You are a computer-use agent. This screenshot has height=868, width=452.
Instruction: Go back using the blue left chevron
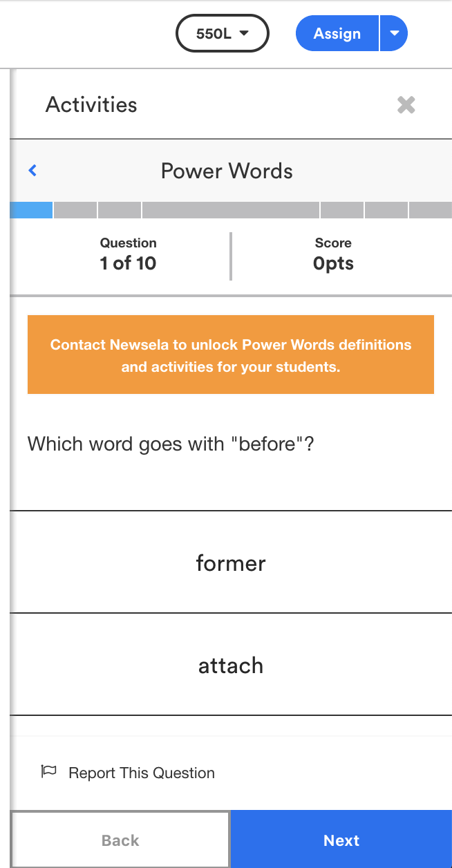(32, 171)
